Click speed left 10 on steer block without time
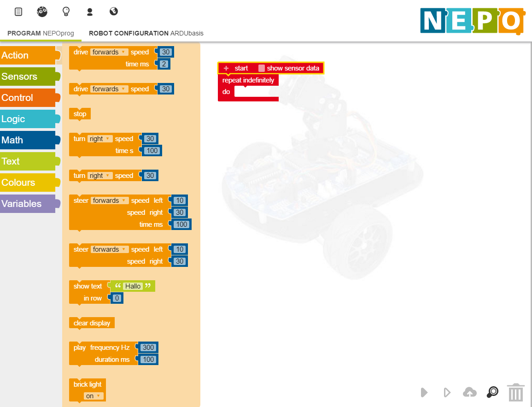This screenshot has width=532, height=407. point(180,249)
